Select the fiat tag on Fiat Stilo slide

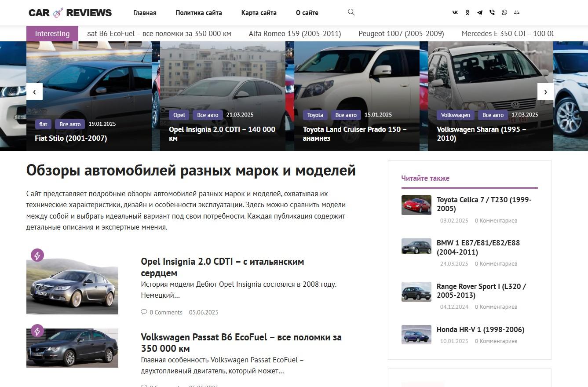pos(43,124)
